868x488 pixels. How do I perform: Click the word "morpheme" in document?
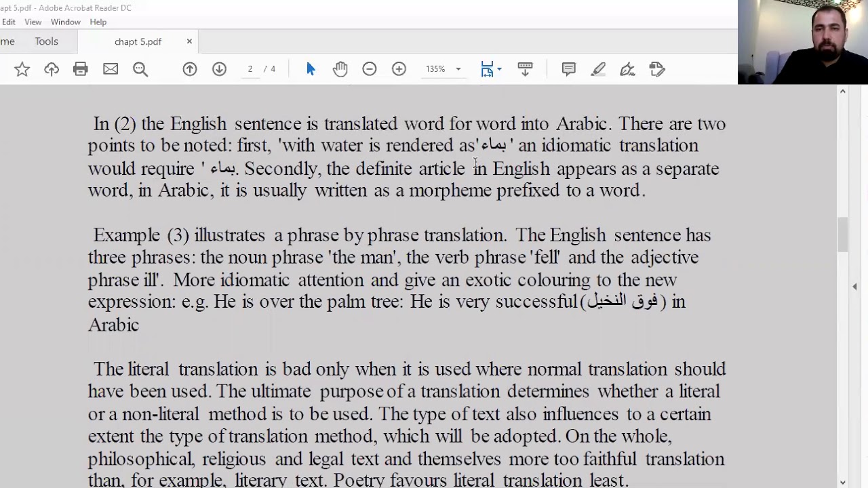point(450,190)
